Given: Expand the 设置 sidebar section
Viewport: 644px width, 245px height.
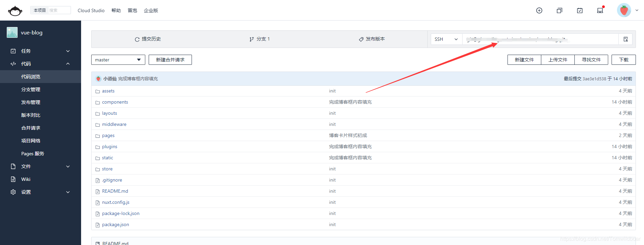Looking at the screenshot, I should tap(68, 192).
